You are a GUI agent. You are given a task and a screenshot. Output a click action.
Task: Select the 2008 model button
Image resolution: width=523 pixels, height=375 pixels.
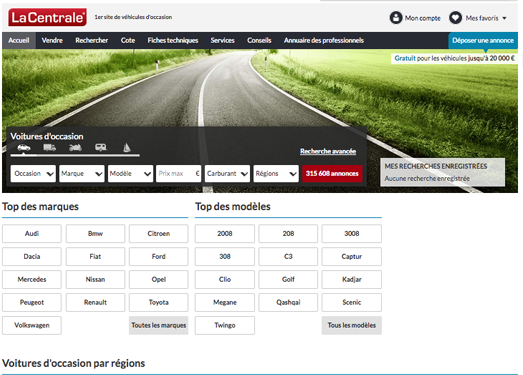tap(225, 234)
